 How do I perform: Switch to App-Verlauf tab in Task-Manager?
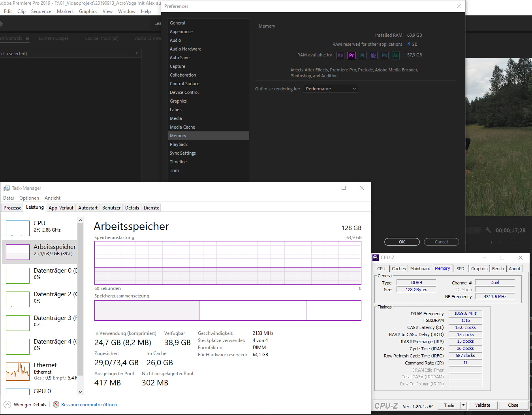[x=61, y=208]
